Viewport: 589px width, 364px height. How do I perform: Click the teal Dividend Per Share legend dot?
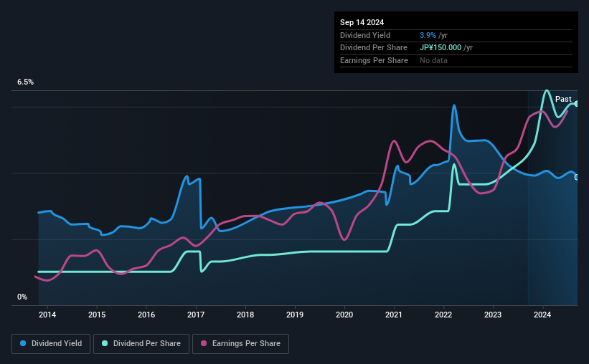point(105,343)
